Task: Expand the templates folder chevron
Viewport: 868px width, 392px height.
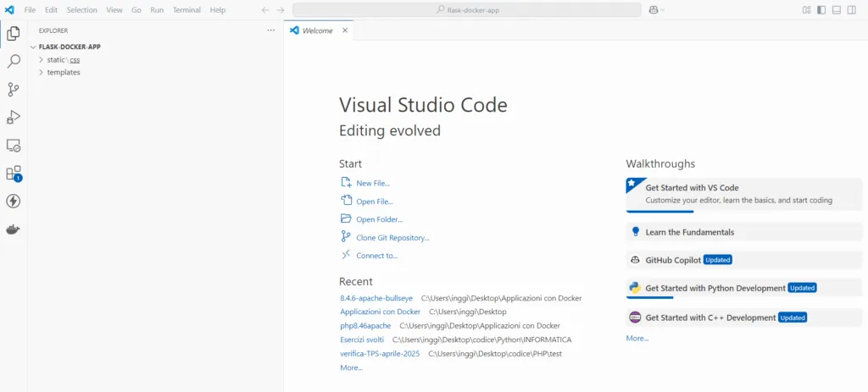Action: [41, 73]
